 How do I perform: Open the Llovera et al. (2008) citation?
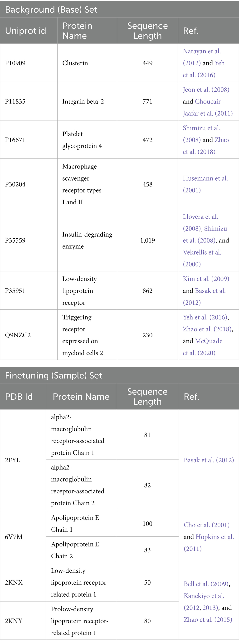pos(200,217)
